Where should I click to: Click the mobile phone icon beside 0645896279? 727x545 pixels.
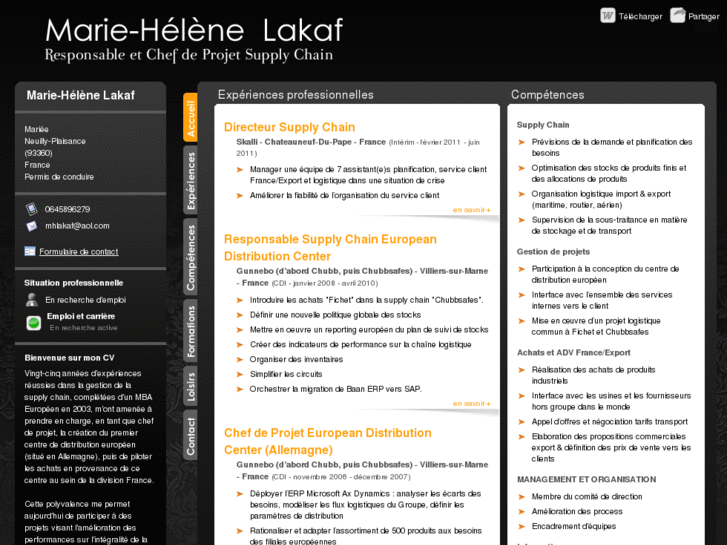pos(32,209)
